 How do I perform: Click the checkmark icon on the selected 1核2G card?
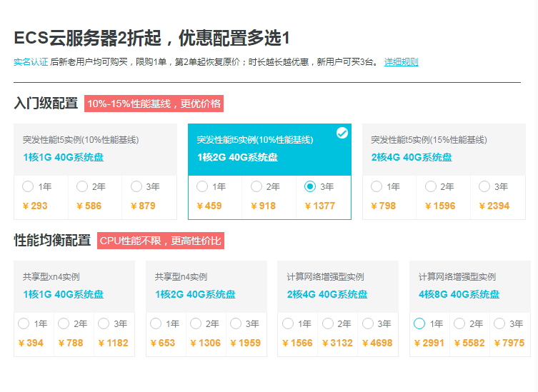tap(342, 133)
